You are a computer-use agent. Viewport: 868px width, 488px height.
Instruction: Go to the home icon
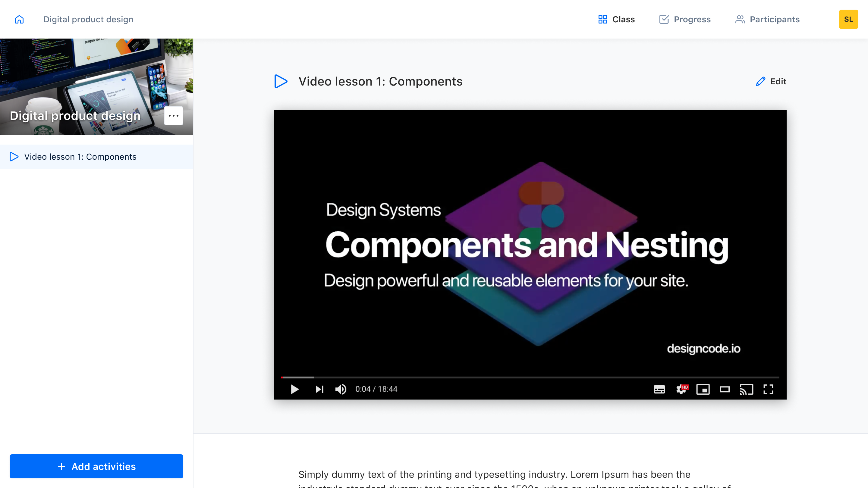(x=19, y=19)
